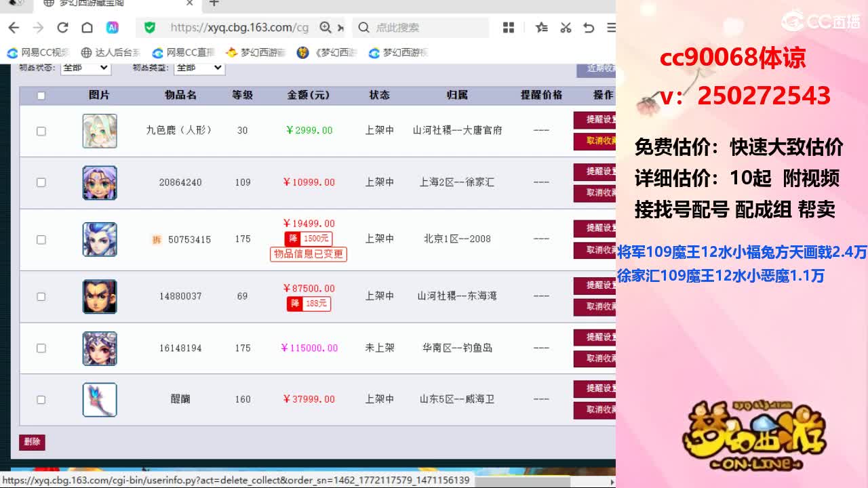Click 提醒设置 for the 九色鹿 row

(595, 119)
